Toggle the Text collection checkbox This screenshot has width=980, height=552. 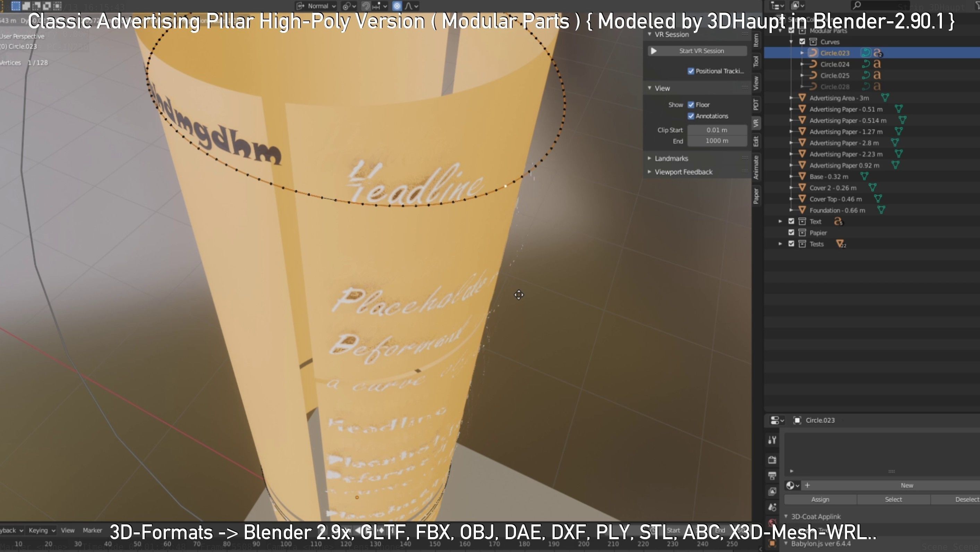791,221
